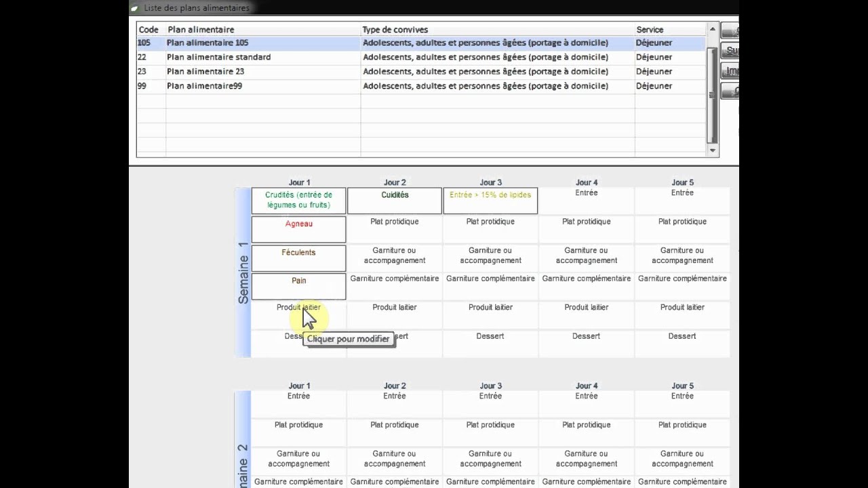
Task: Sort by the Code column header
Action: [x=151, y=29]
